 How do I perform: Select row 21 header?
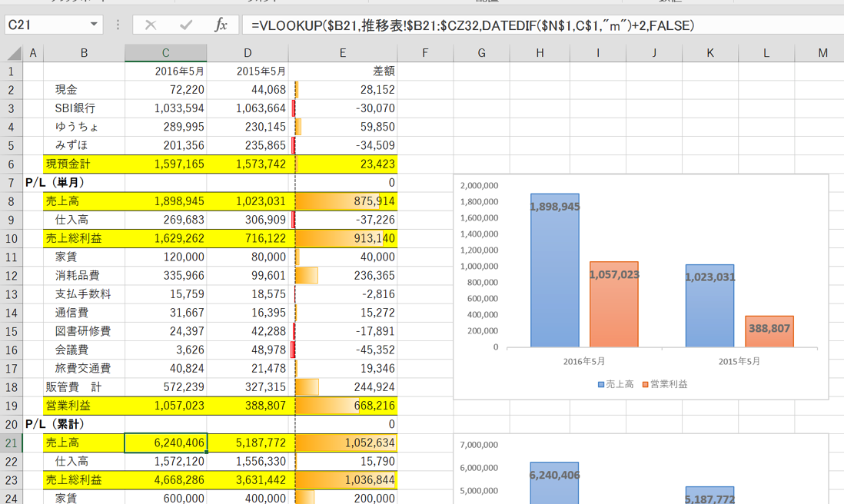click(x=12, y=443)
